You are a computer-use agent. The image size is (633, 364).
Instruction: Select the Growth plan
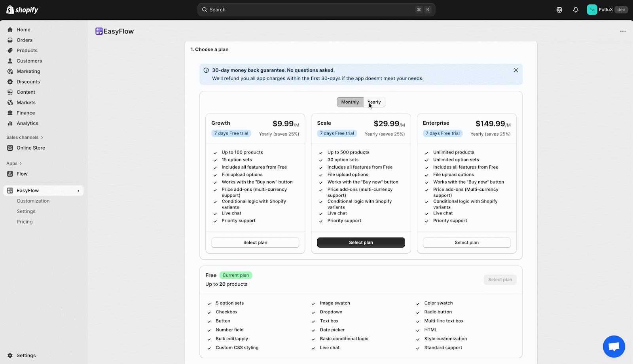coord(255,242)
